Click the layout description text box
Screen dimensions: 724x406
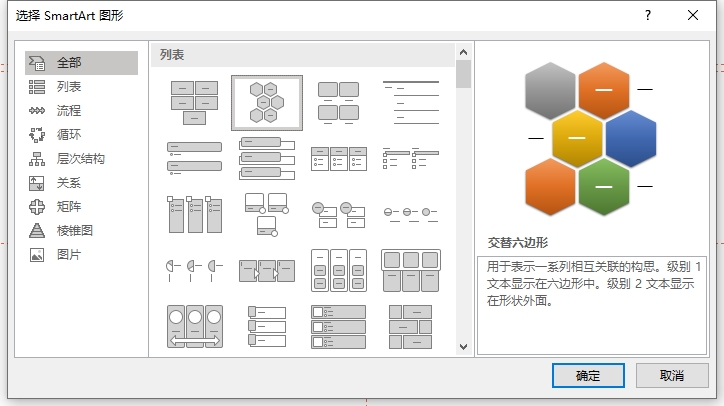click(x=592, y=305)
